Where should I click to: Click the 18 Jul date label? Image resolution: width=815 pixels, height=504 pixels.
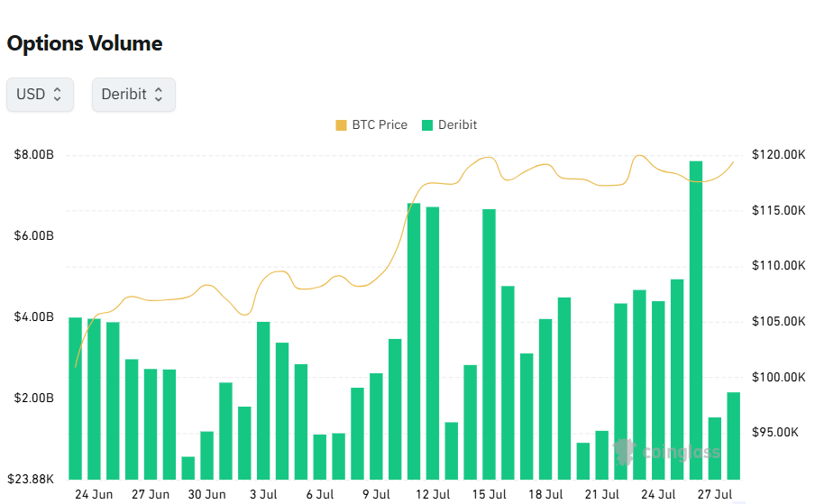(x=545, y=495)
